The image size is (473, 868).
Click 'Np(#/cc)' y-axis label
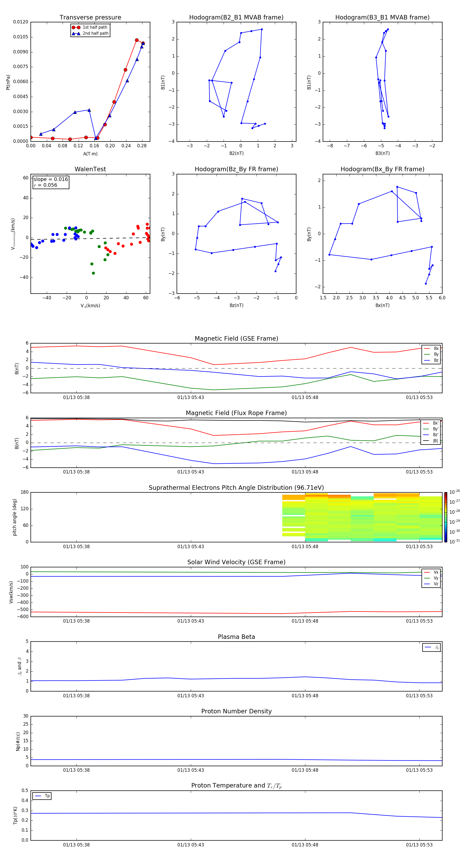[18, 741]
